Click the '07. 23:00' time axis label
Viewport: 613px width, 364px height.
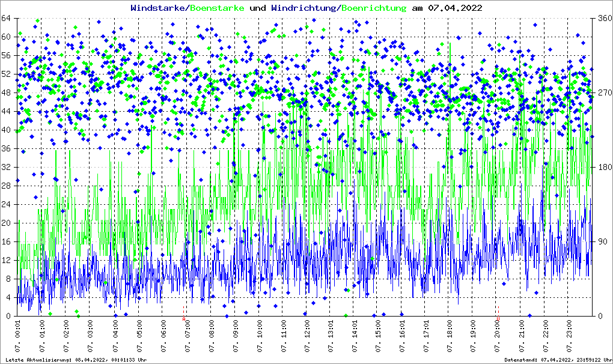[x=570, y=337]
